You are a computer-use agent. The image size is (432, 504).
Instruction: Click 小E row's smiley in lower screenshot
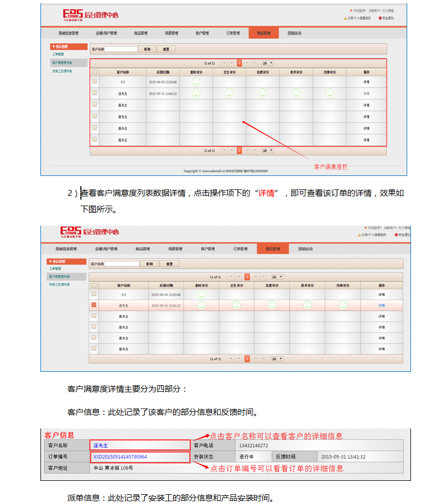(x=201, y=295)
